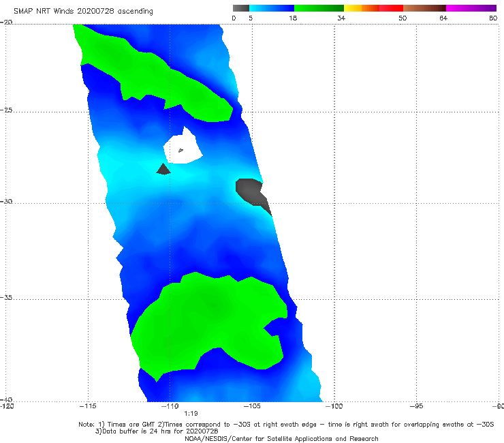The height and width of the screenshot is (443, 504).
Task: Click the longitude axis label "-115"
Action: point(88,406)
